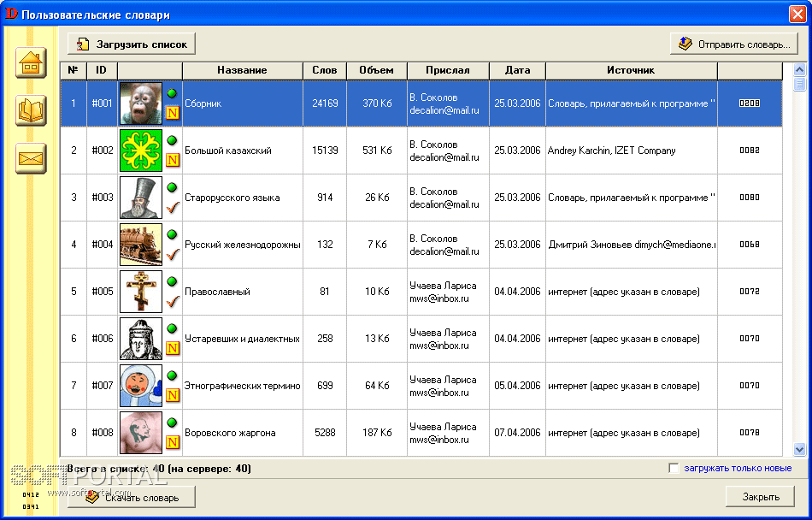Click the scrollbar down arrow
Viewport: 812px width, 520px height.
click(x=799, y=450)
